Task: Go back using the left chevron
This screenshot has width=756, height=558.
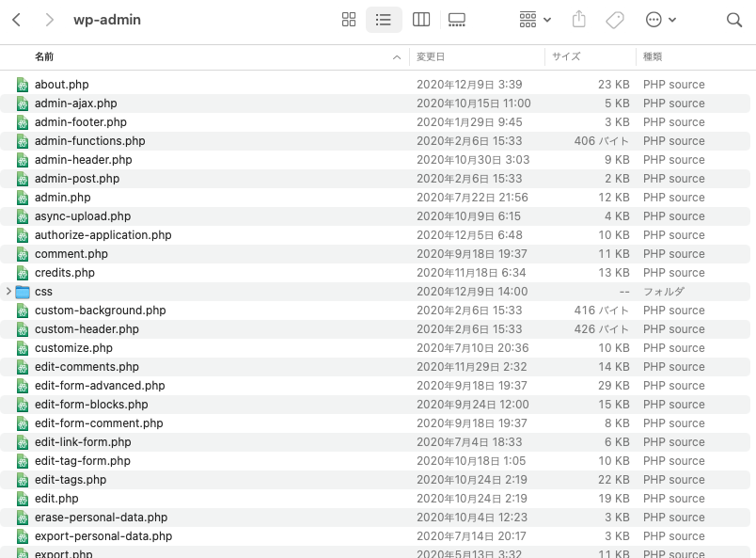Action: [17, 20]
